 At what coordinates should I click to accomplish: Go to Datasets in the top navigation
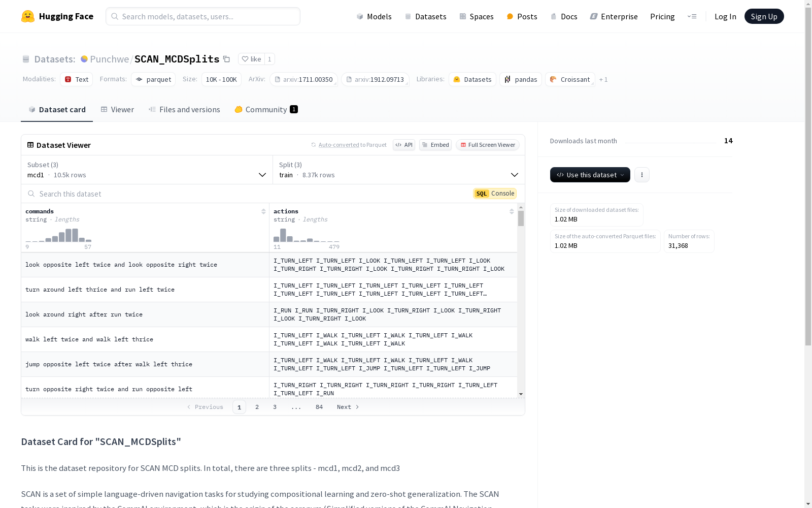(x=425, y=16)
